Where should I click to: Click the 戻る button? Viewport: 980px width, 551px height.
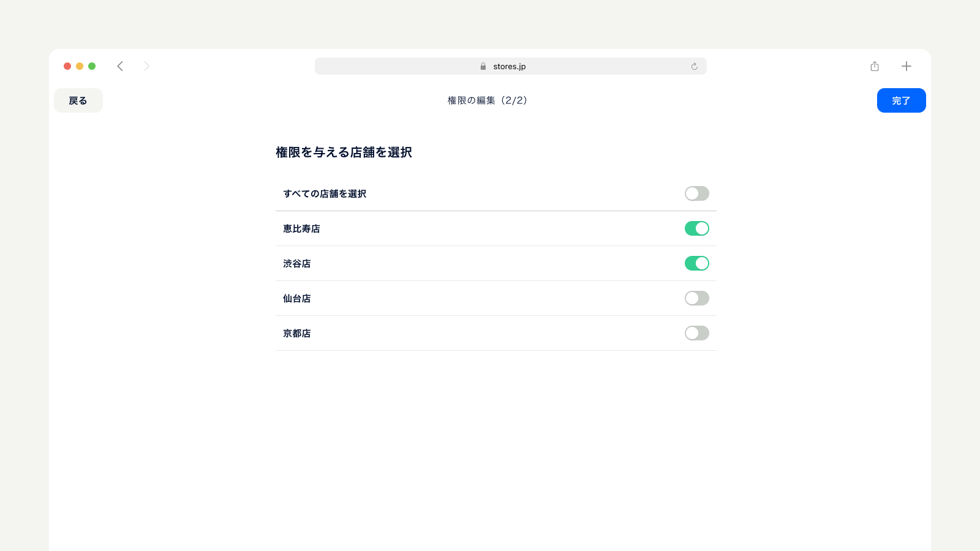pyautogui.click(x=78, y=100)
